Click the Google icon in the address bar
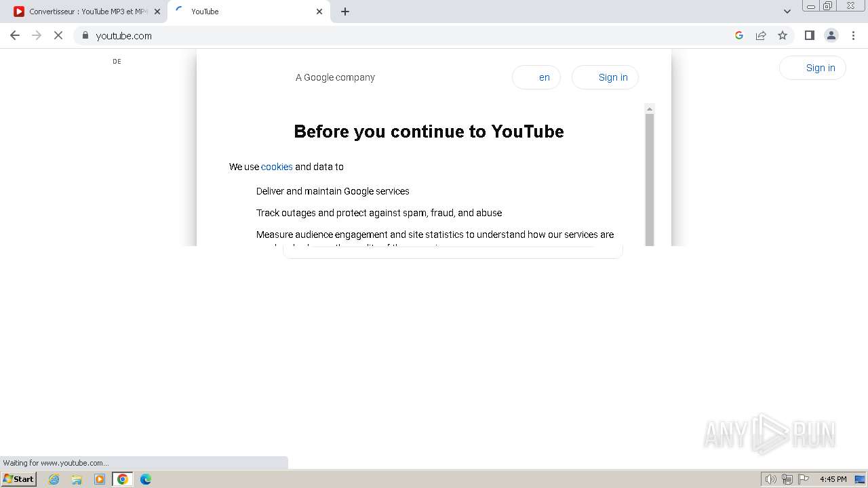Image resolution: width=868 pixels, height=488 pixels. 739,35
